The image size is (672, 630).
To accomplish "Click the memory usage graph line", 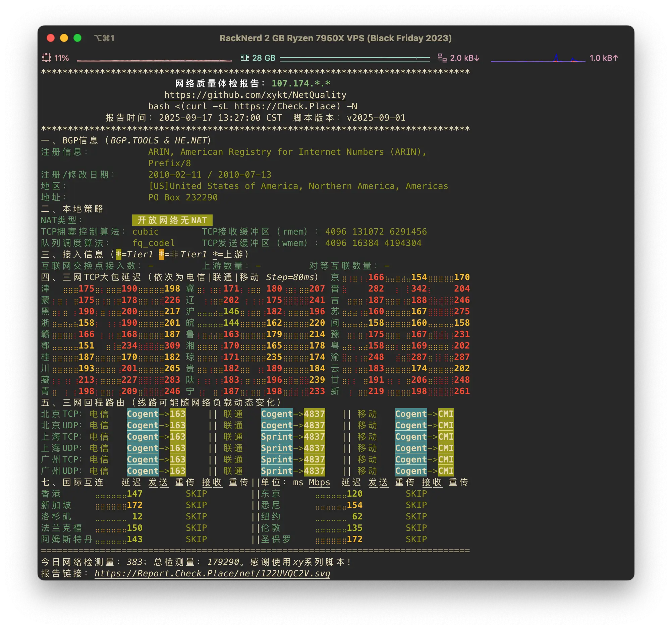I will (x=354, y=58).
